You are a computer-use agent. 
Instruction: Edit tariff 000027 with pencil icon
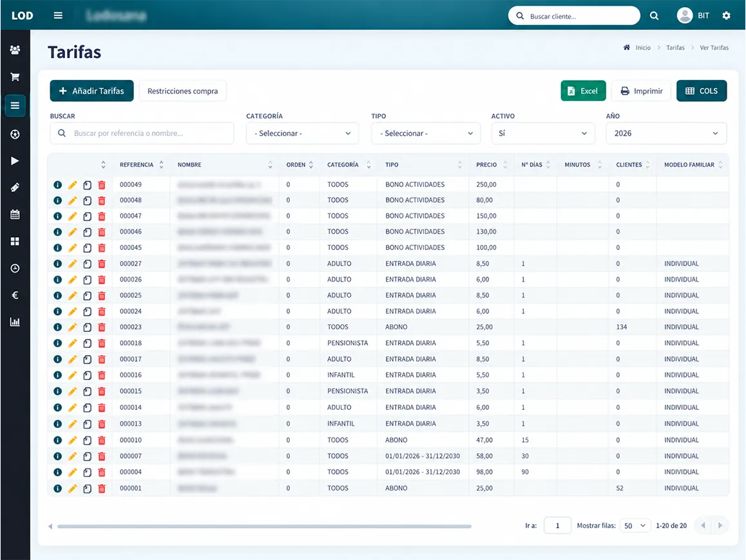[x=72, y=264]
